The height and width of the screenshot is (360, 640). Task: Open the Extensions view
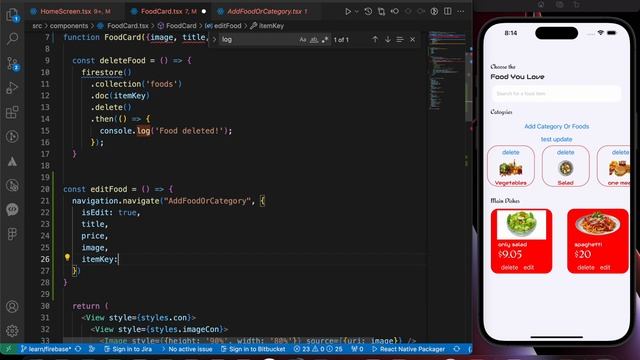tap(12, 112)
